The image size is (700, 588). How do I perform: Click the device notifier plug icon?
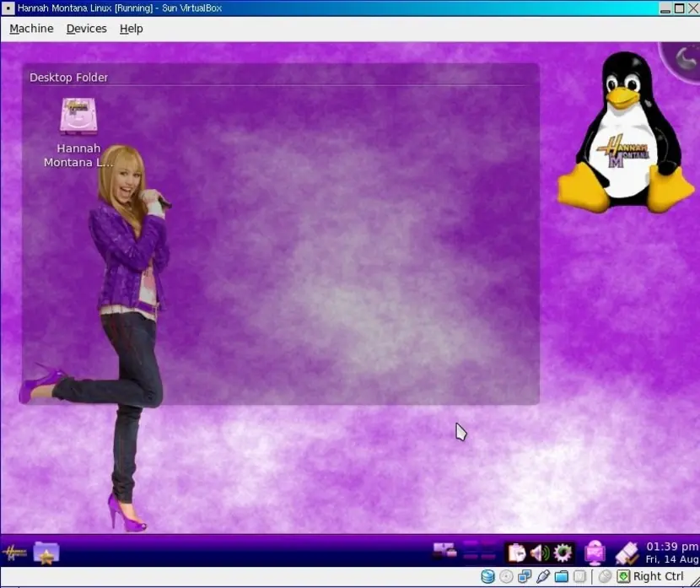[626, 553]
